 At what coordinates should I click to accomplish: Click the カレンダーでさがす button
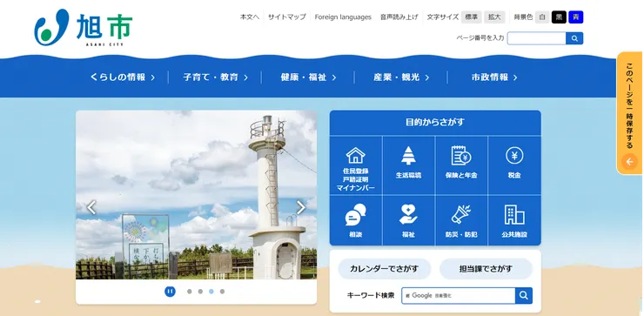click(x=385, y=269)
